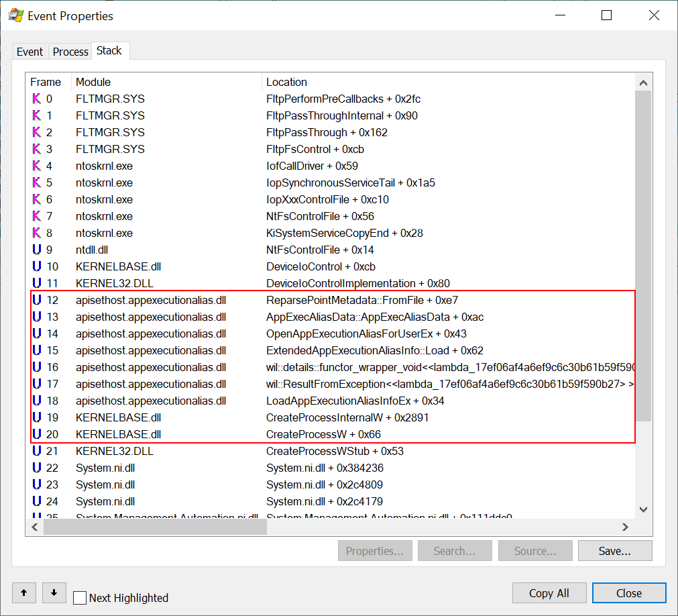Viewport: 678px width, 616px height.
Task: Switch to the Process tab
Action: click(x=70, y=52)
